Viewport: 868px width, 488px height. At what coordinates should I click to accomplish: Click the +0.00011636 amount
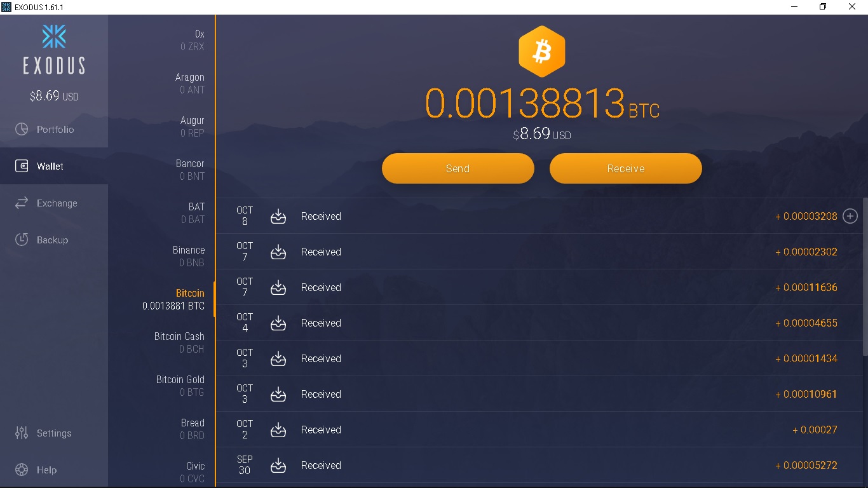(x=806, y=287)
